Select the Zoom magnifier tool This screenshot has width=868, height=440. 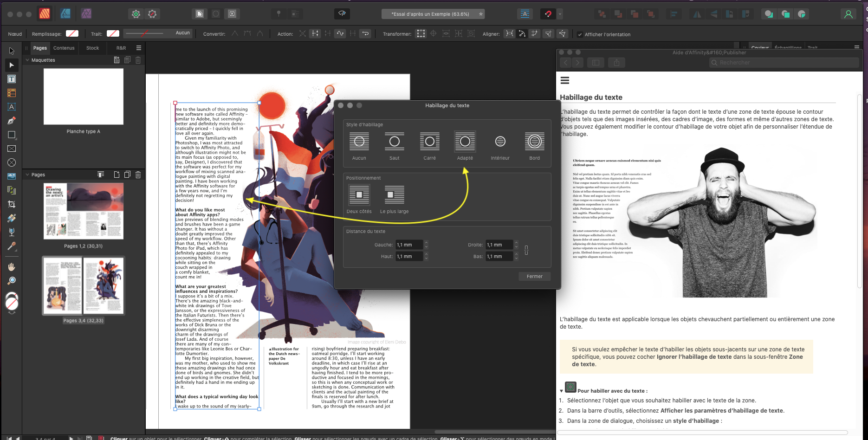tap(12, 280)
